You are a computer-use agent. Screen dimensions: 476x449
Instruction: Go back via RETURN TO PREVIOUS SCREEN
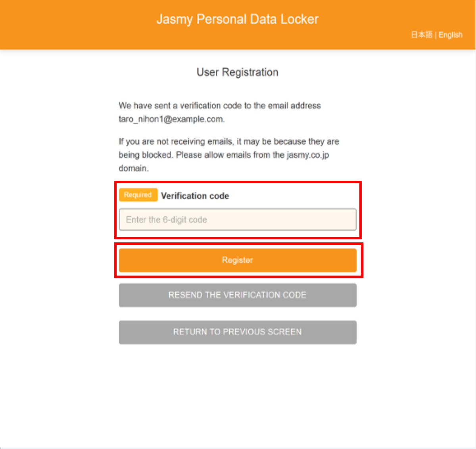tap(238, 332)
